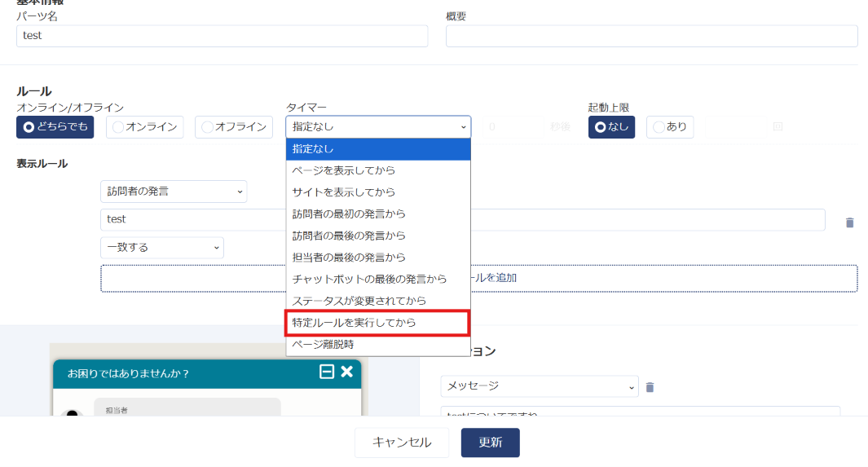This screenshot has width=868, height=467.
Task: Pick サイトを表示してから from the timer list
Action: pos(378,192)
